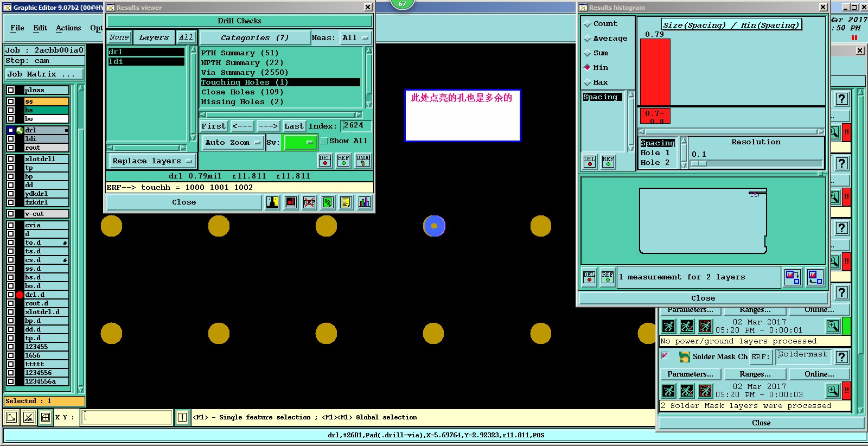
Task: Click the Index number field
Action: point(356,126)
